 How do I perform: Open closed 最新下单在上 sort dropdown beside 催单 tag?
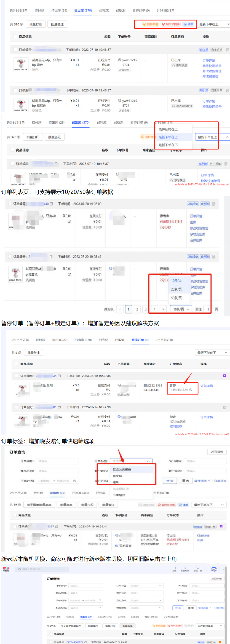tap(214, 24)
